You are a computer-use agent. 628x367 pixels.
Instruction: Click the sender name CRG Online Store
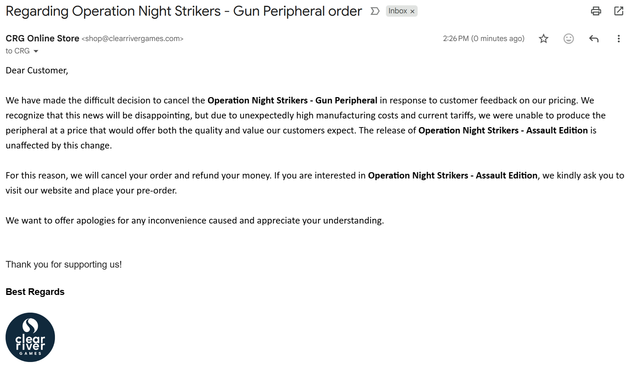42,38
